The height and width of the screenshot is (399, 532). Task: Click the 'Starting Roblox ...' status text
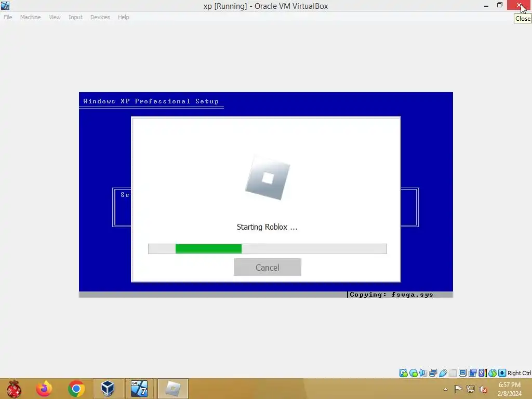click(x=267, y=227)
